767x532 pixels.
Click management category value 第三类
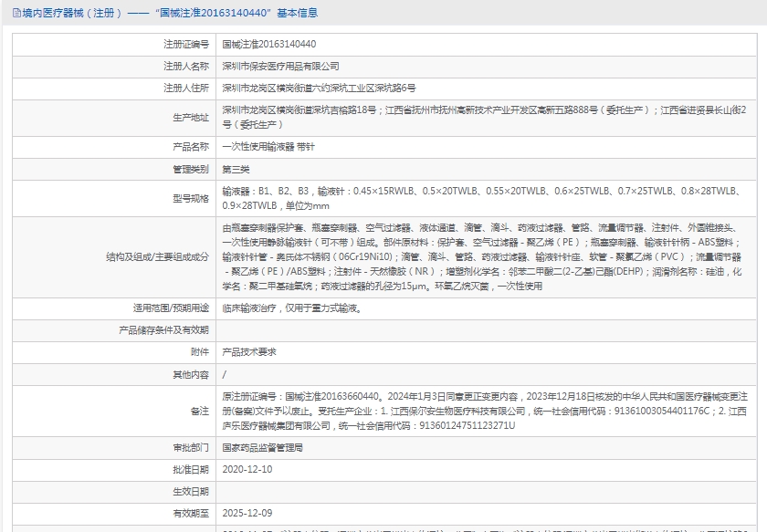[x=236, y=169]
